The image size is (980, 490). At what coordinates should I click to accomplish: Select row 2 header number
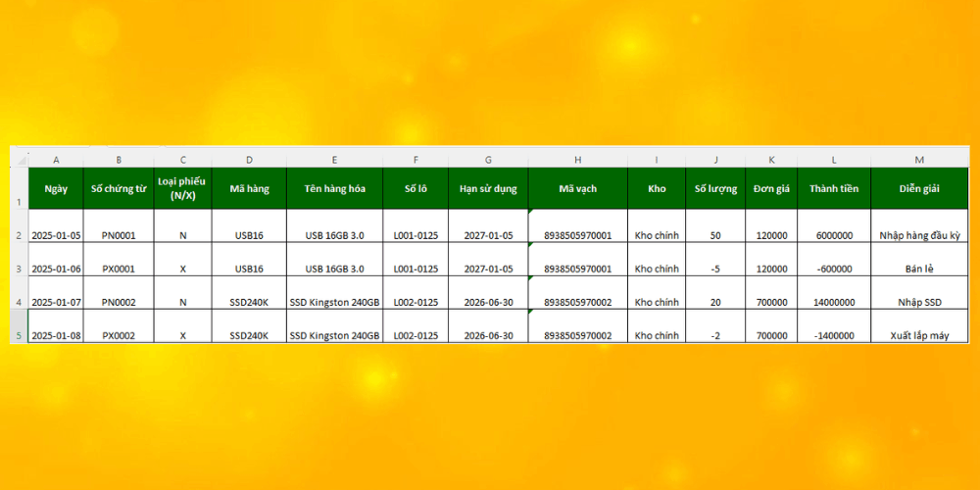(x=20, y=225)
